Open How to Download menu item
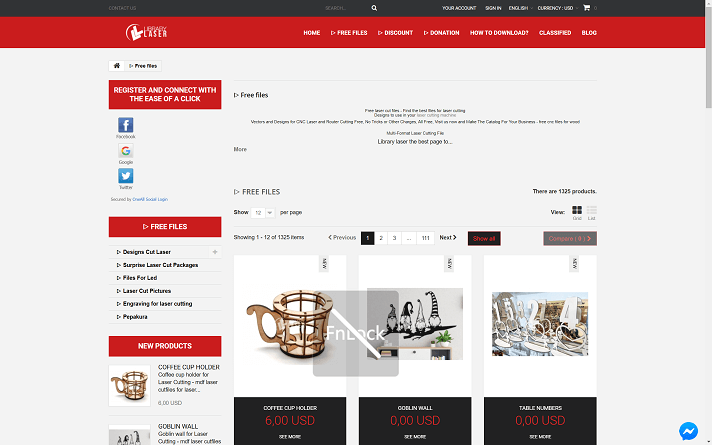 (x=499, y=33)
